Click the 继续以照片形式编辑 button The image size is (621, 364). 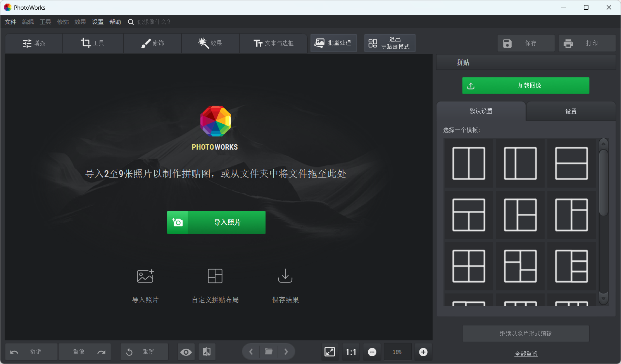coord(526,333)
